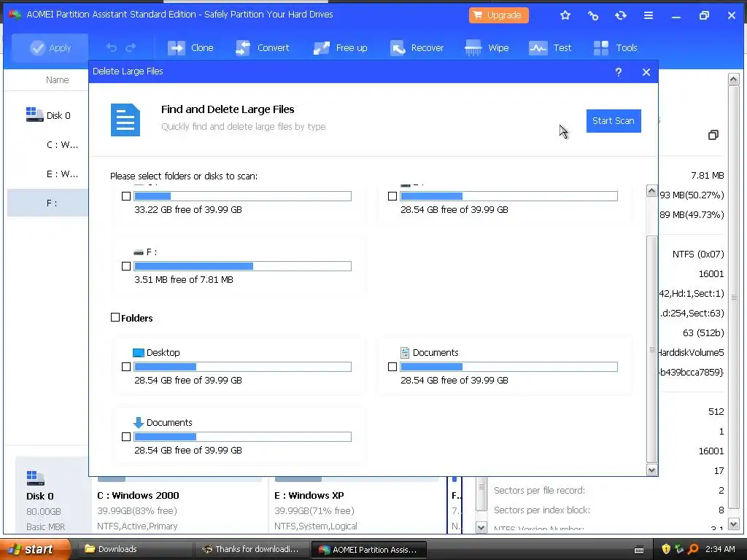The height and width of the screenshot is (560, 747).
Task: Check the F: drive checkbox
Action: point(126,266)
